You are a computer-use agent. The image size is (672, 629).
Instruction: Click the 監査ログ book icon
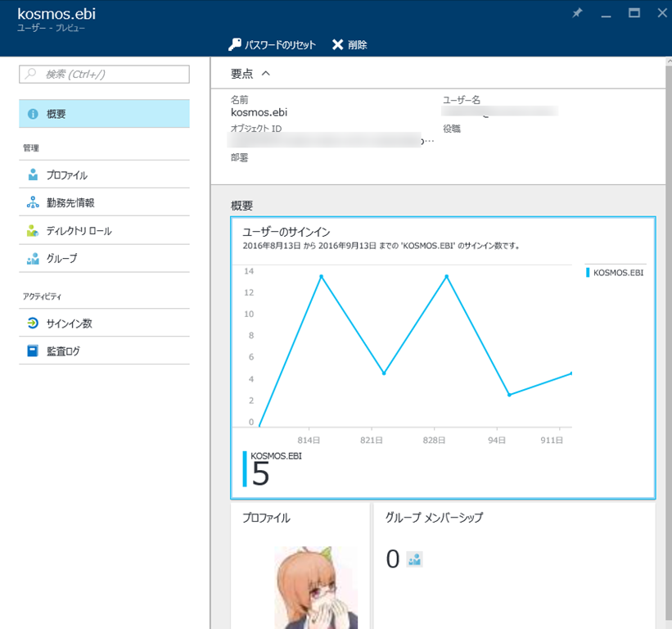[x=33, y=351]
